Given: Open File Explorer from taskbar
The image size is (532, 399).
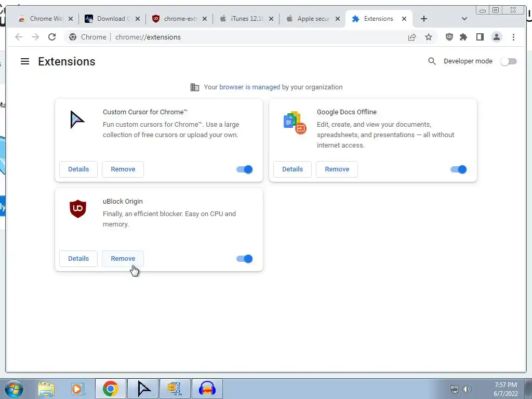Looking at the screenshot, I should [46, 389].
